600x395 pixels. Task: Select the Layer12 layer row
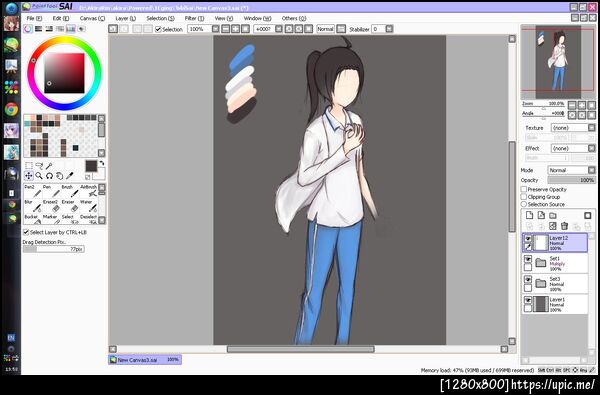[555, 243]
